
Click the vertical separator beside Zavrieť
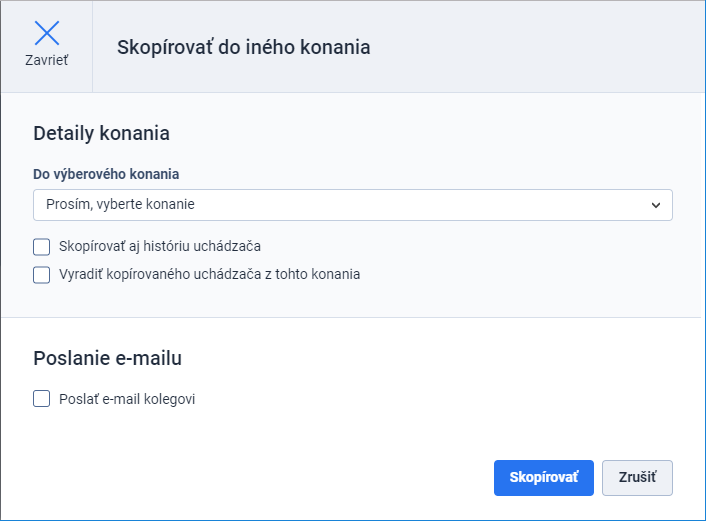pyautogui.click(x=92, y=46)
